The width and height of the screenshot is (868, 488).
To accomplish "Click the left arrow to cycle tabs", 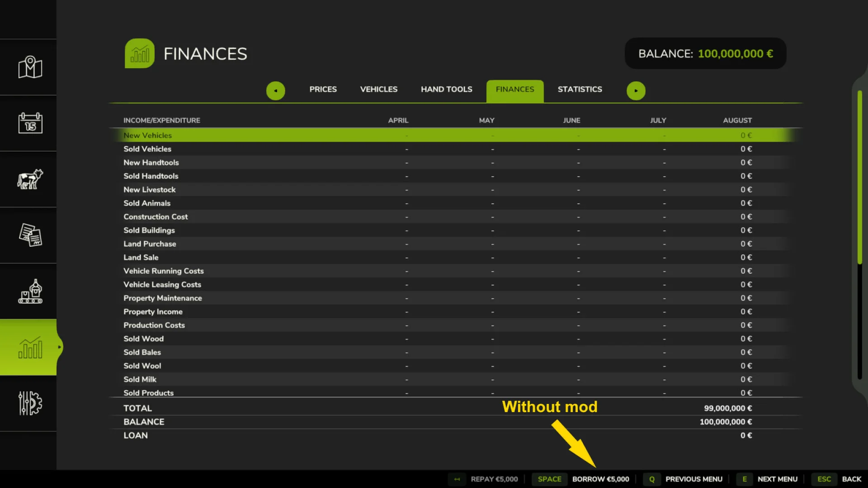I will click(x=276, y=90).
